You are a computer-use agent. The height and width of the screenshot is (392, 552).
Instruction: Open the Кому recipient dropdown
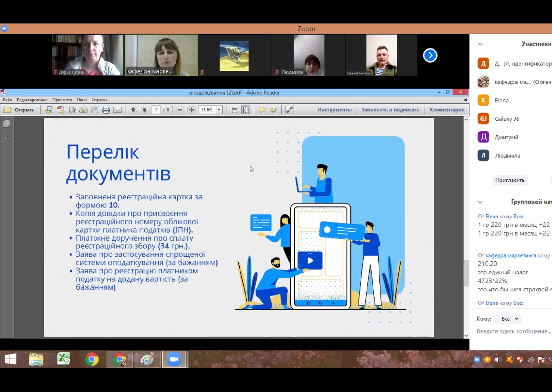click(x=509, y=319)
